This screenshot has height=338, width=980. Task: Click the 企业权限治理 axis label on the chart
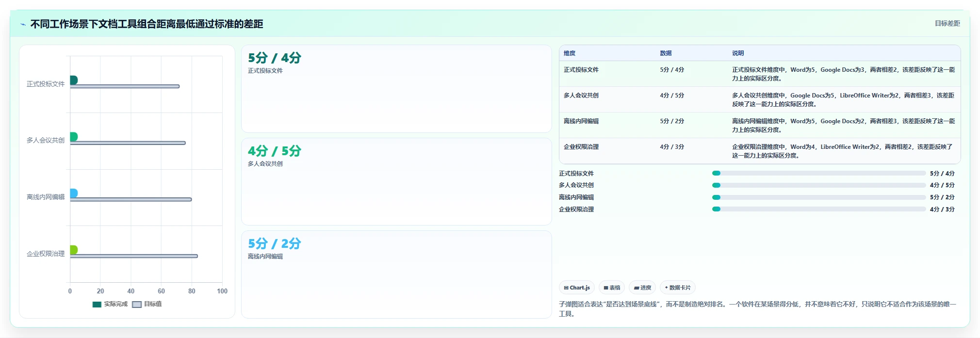(46, 254)
